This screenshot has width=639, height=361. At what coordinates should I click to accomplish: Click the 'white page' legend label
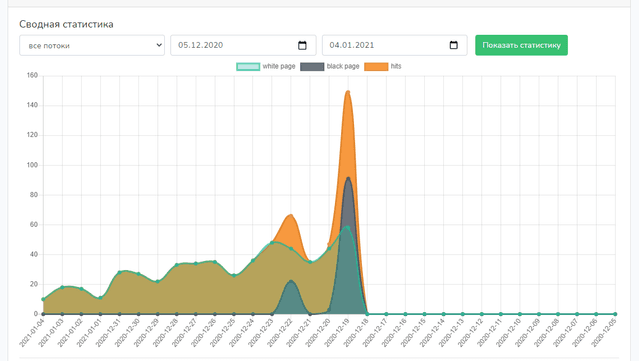[279, 66]
